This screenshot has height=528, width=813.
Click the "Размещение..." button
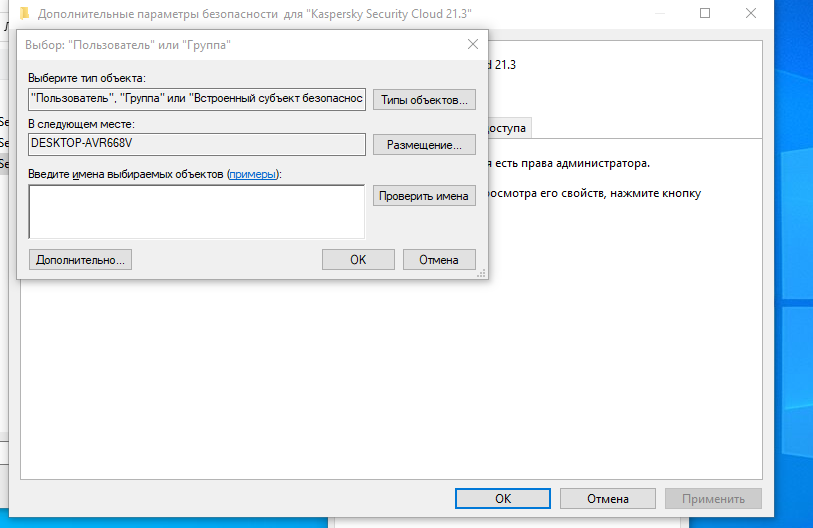(424, 145)
